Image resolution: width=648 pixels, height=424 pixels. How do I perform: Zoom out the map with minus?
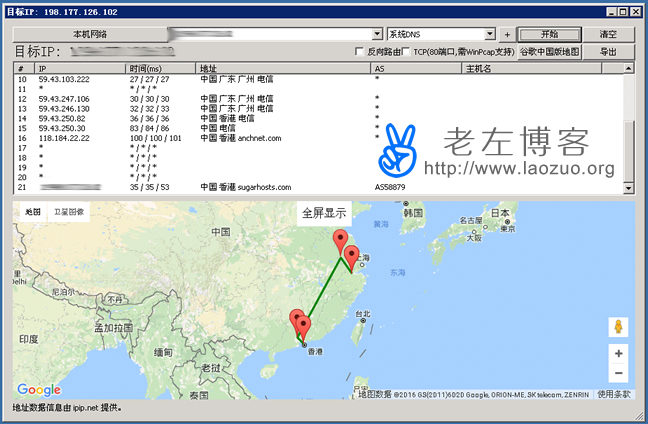click(x=619, y=373)
